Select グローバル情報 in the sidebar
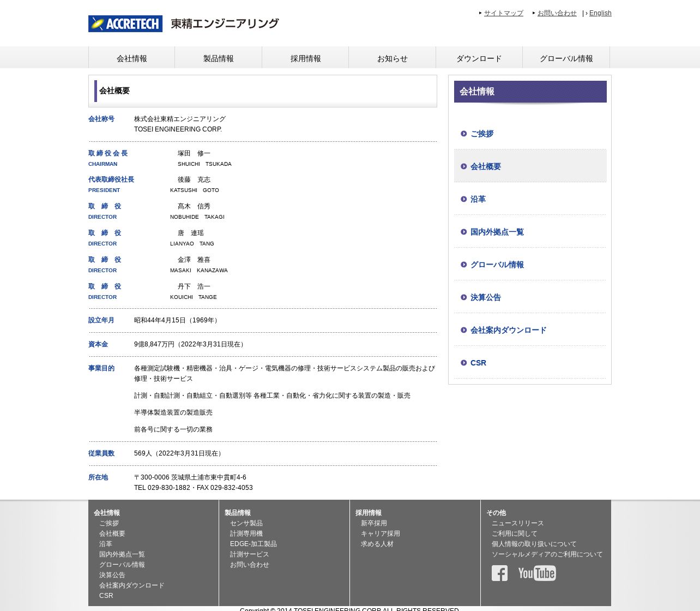The width and height of the screenshot is (700, 611). tap(530, 265)
